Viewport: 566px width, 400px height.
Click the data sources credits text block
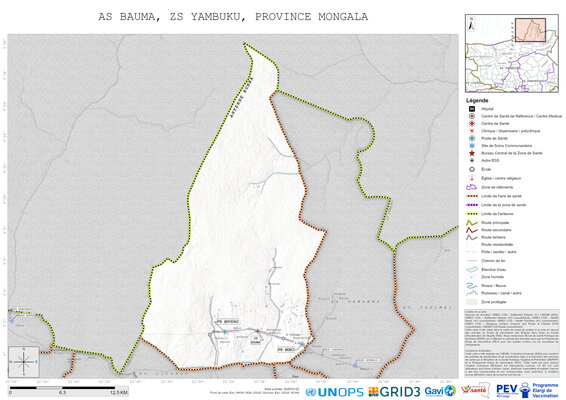pyautogui.click(x=511, y=329)
